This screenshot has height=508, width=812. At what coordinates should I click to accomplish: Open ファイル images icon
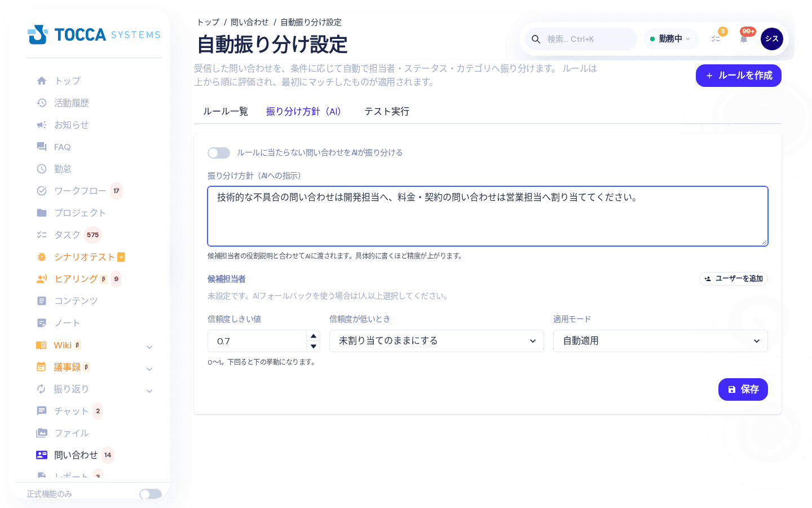[42, 433]
